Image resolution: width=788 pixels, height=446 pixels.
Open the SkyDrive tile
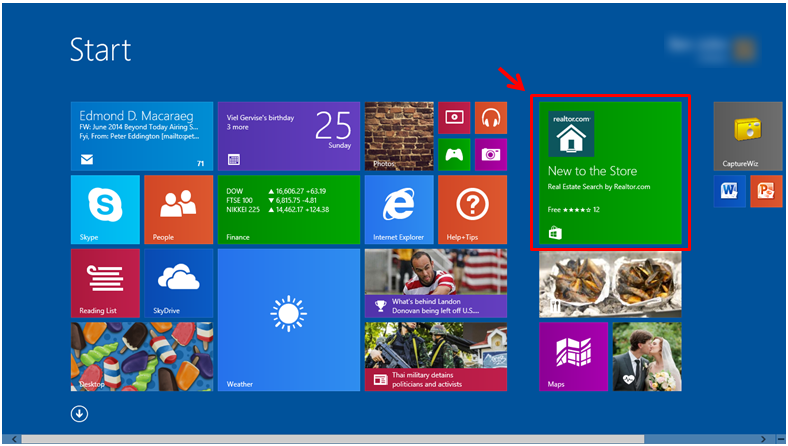click(x=178, y=284)
